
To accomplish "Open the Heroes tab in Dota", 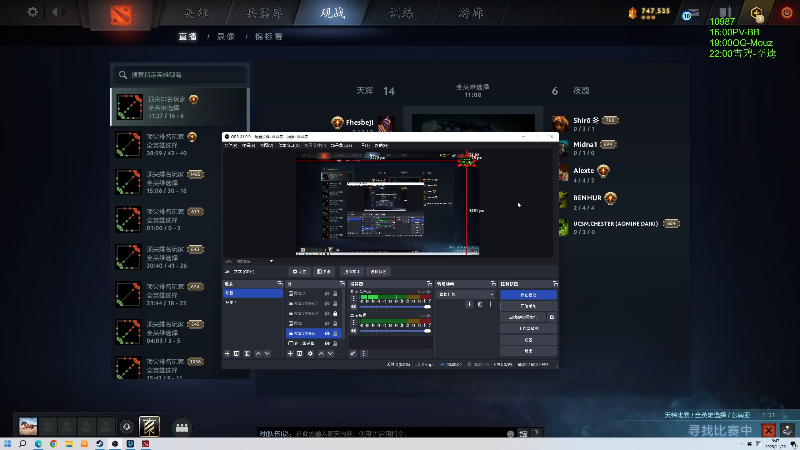I will point(196,12).
